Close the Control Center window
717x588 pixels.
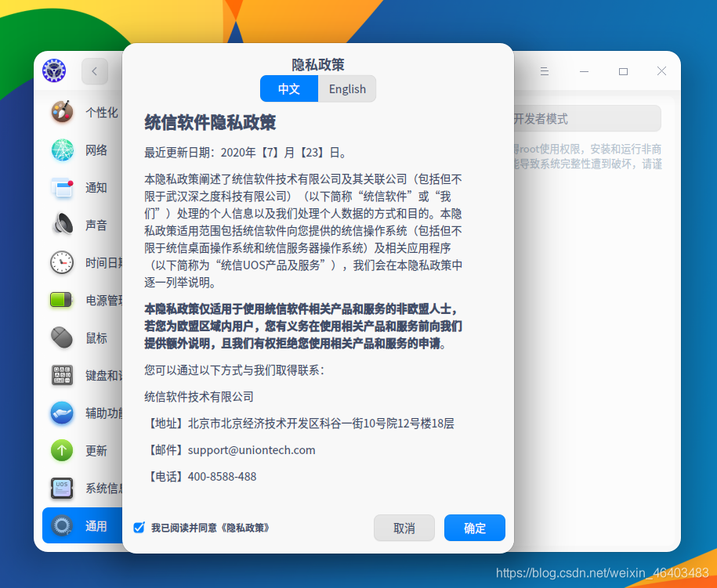(661, 70)
